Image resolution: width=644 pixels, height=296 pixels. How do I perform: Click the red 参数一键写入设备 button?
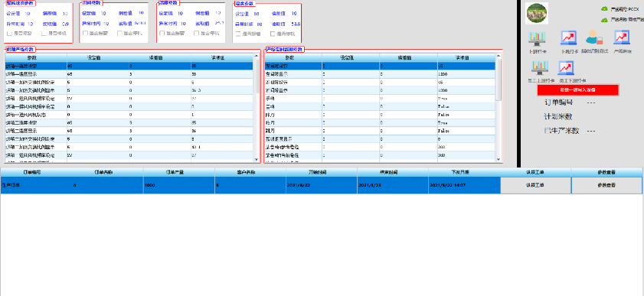coord(578,89)
